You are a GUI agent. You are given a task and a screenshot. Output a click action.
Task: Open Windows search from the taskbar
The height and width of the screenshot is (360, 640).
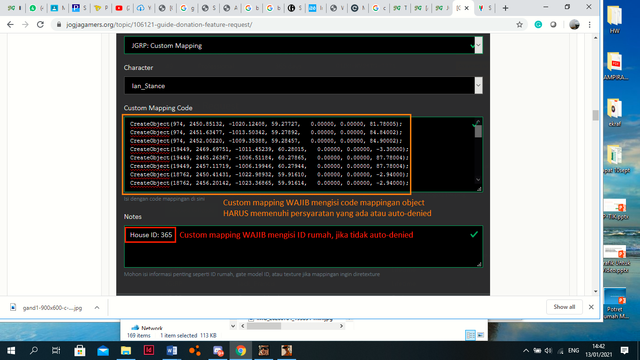(x=34, y=351)
